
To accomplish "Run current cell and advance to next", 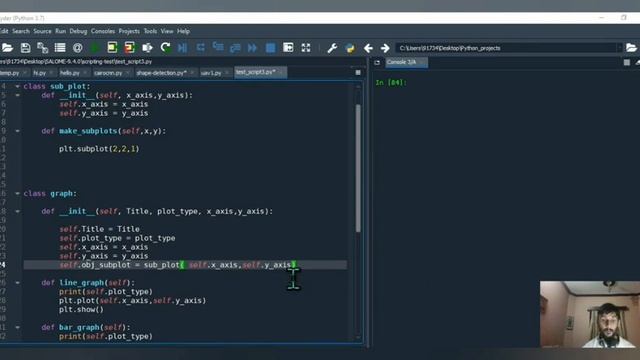I will pos(130,48).
